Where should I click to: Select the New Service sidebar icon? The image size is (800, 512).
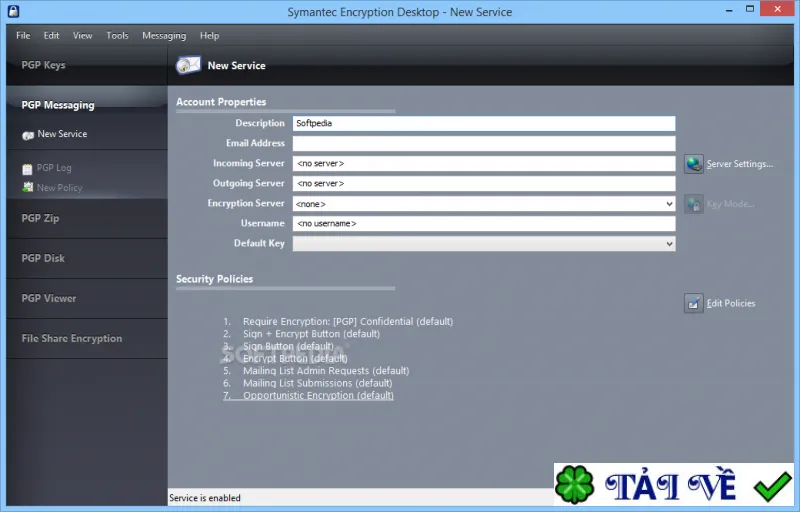coord(28,135)
